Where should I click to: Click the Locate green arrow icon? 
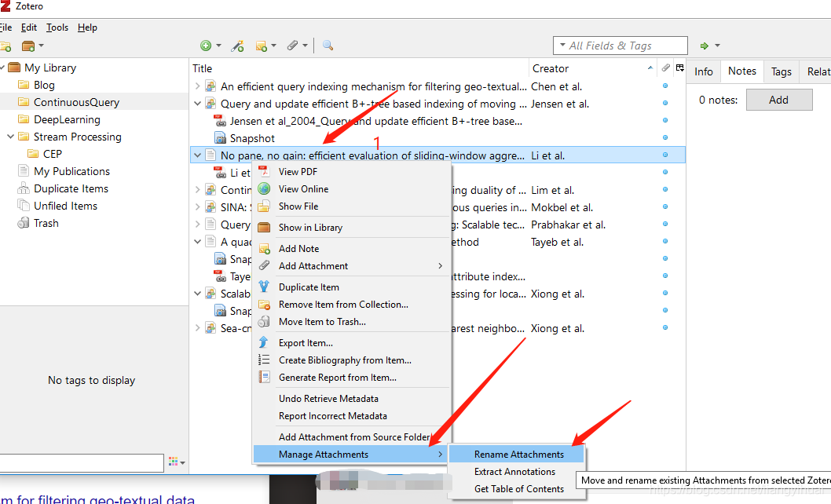click(705, 46)
